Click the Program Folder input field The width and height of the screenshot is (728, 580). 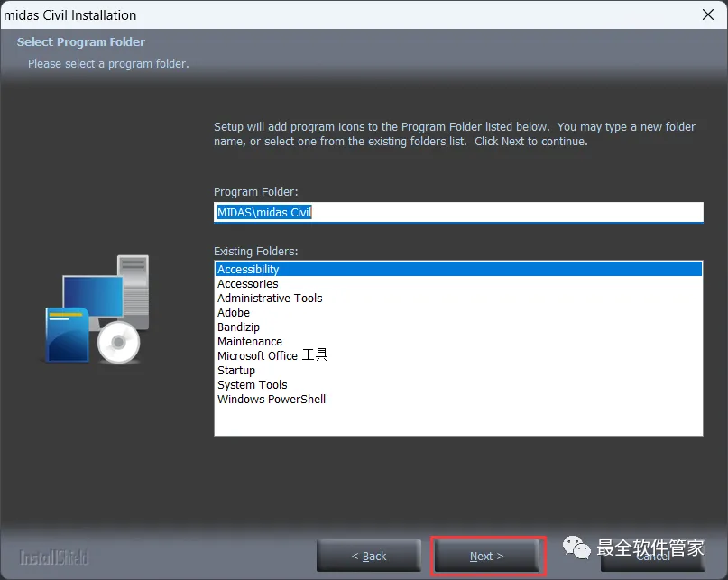[458, 212]
